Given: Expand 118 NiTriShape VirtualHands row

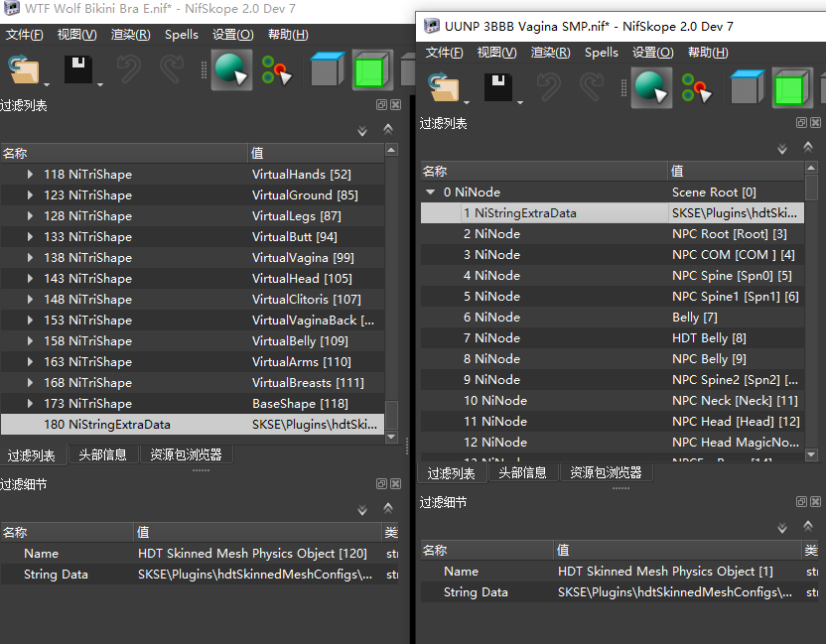Looking at the screenshot, I should pos(30,175).
